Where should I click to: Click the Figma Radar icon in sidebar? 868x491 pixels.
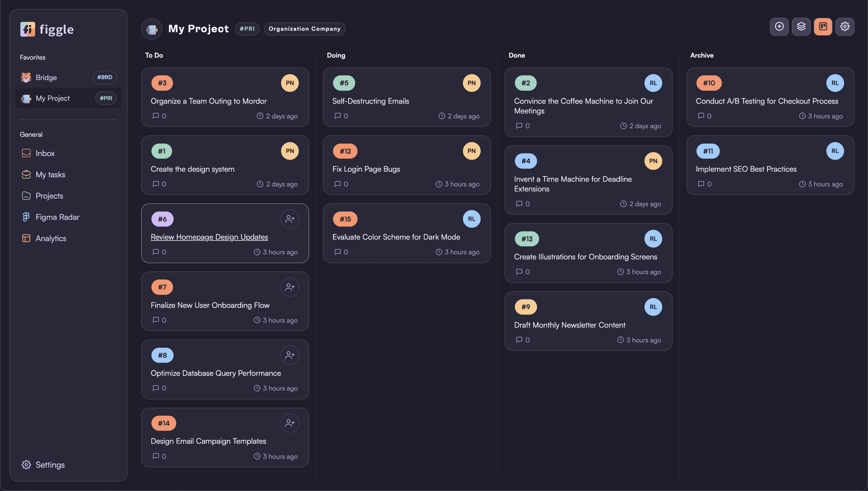click(26, 217)
